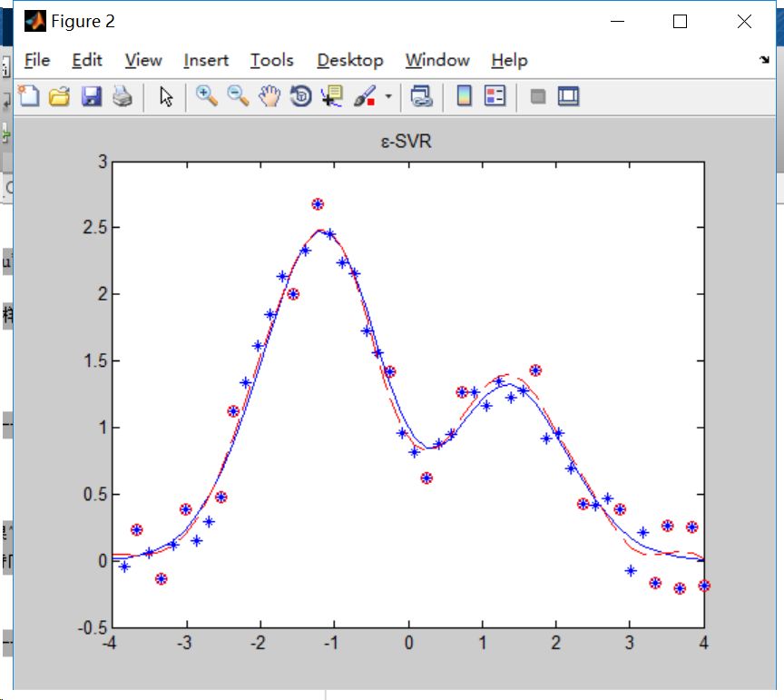The image size is (784, 700).
Task: Open the Desktop menu
Action: point(350,61)
